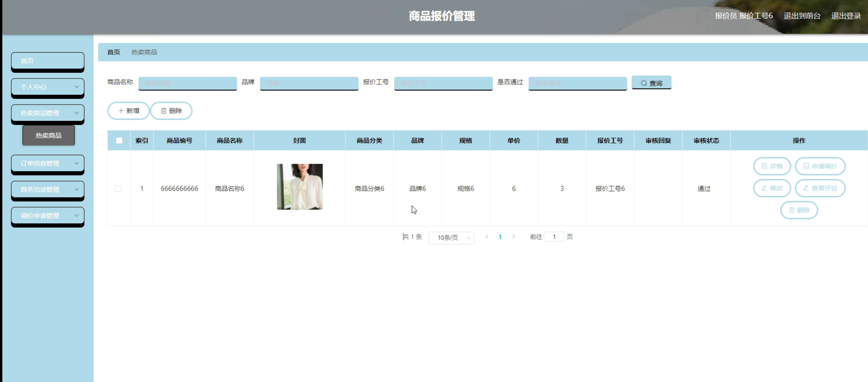Click the 索引 column header

pos(142,141)
